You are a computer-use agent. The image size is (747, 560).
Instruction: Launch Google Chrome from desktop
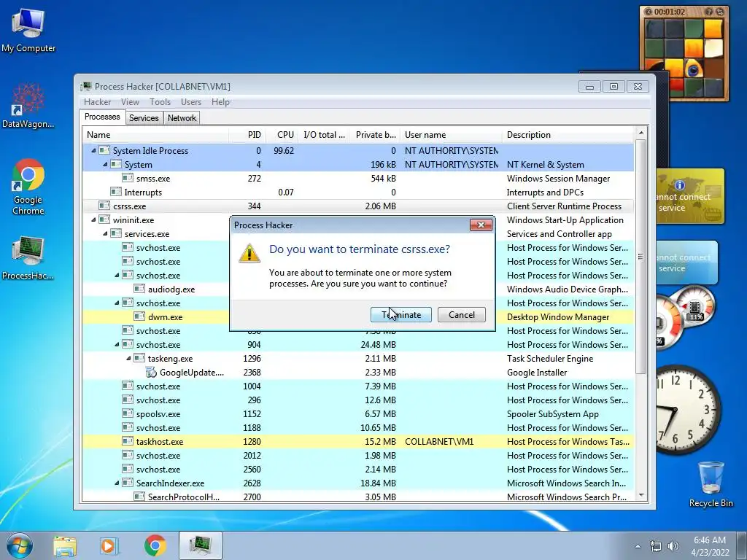coord(28,187)
